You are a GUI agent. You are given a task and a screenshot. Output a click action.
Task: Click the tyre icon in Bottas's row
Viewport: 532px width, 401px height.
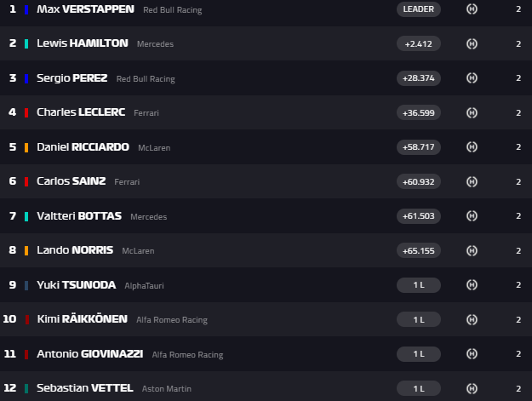click(472, 216)
